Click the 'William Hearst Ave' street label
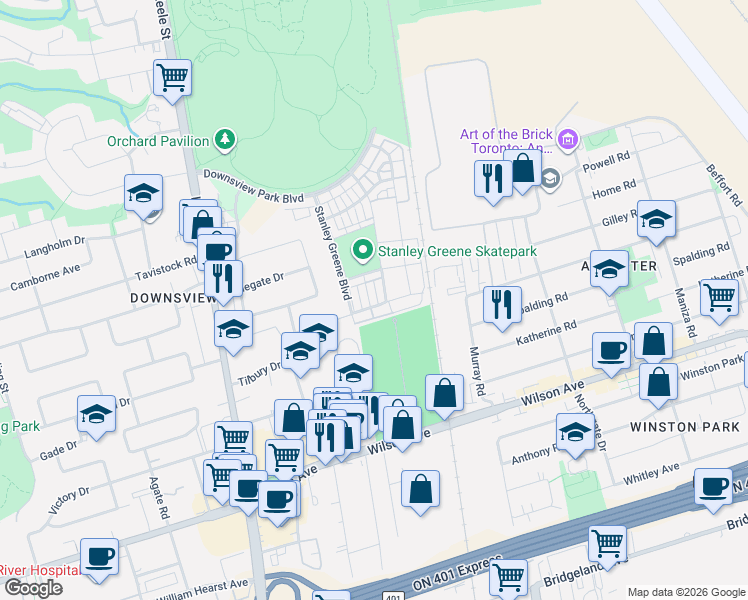This screenshot has width=748, height=600. [x=202, y=590]
